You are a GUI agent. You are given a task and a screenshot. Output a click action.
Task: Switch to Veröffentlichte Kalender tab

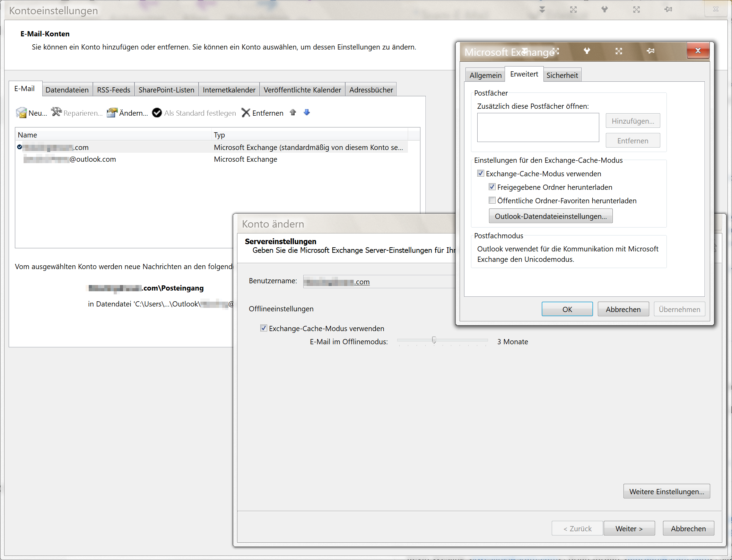[x=302, y=90]
